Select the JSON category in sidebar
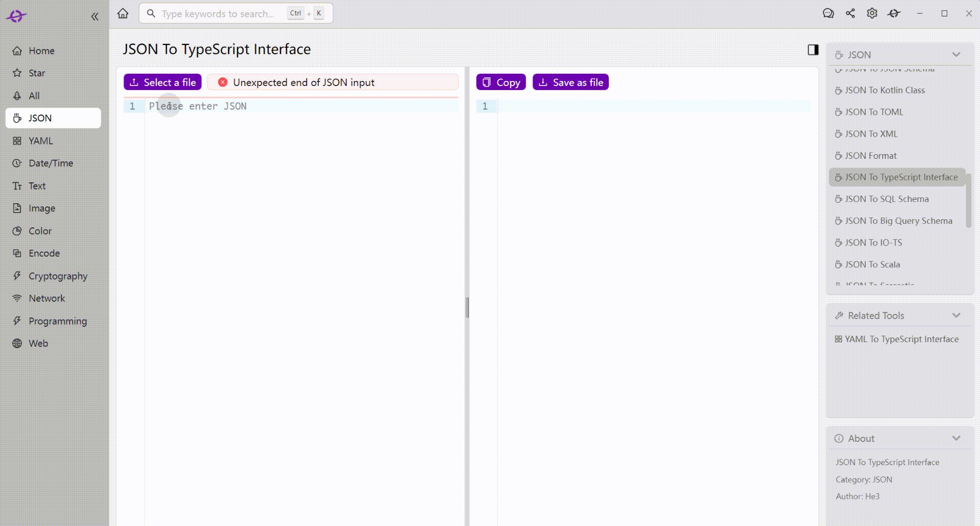980x526 pixels. pyautogui.click(x=53, y=118)
